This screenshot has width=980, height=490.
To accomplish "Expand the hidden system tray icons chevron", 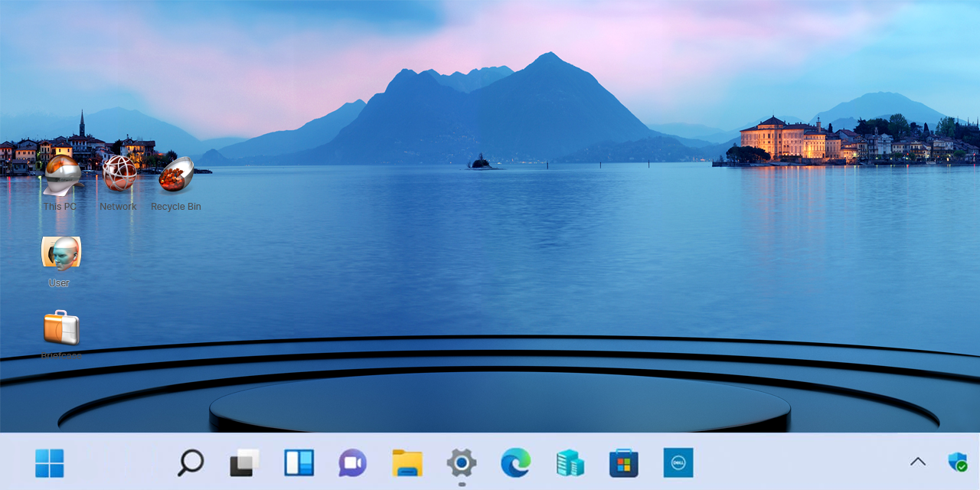I will point(918,462).
